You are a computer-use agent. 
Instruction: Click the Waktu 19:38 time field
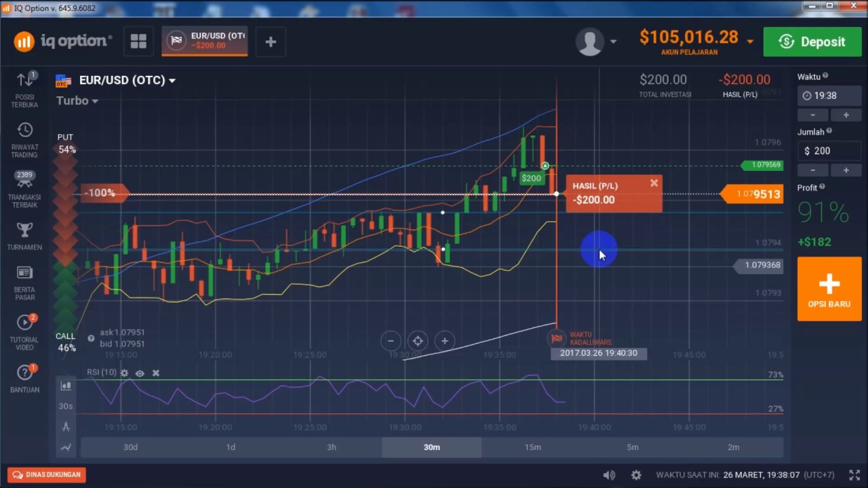tap(829, 96)
